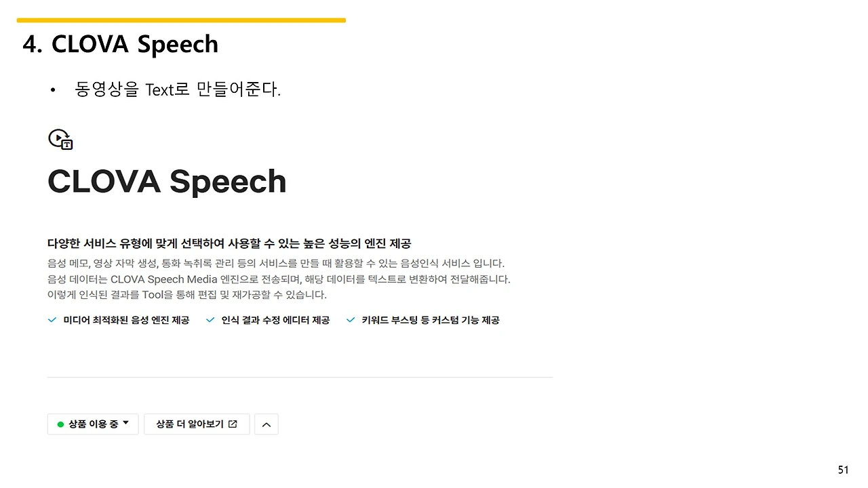This screenshot has width=868, height=488.
Task: Click the green status dot in 상품 이용 중
Action: coord(59,424)
